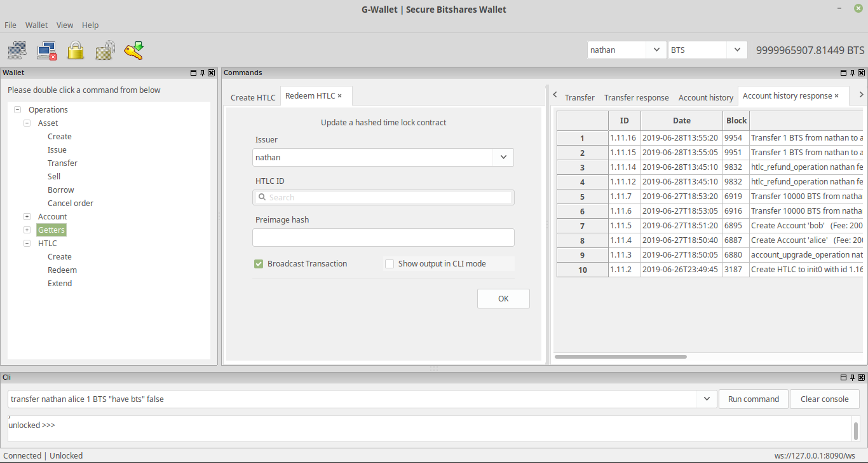Click the Date column header
868x463 pixels.
click(x=681, y=121)
